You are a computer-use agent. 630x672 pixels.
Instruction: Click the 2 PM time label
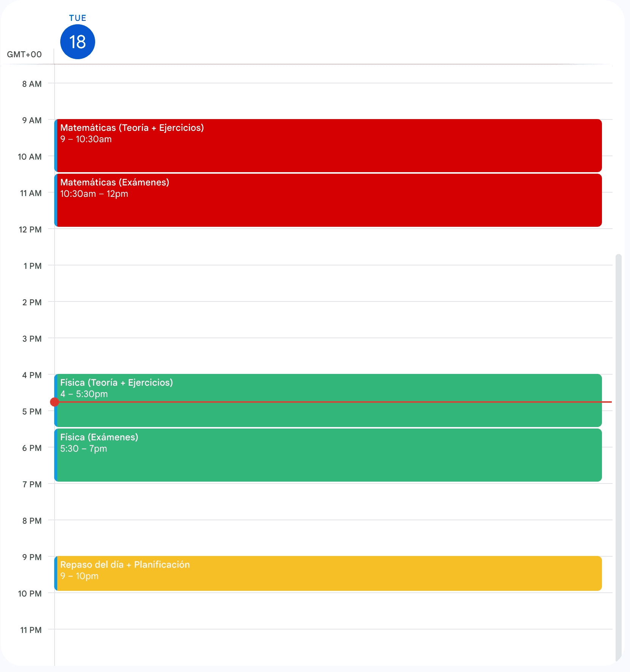pos(32,302)
